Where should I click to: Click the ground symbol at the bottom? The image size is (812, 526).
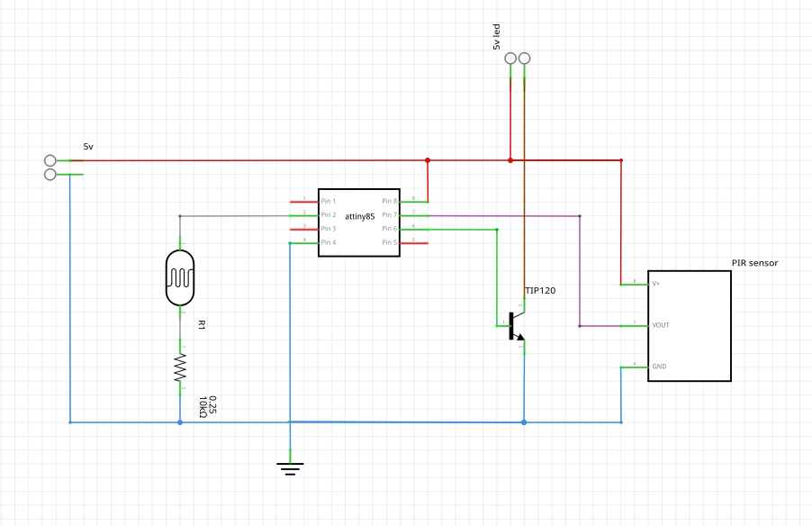pyautogui.click(x=290, y=467)
